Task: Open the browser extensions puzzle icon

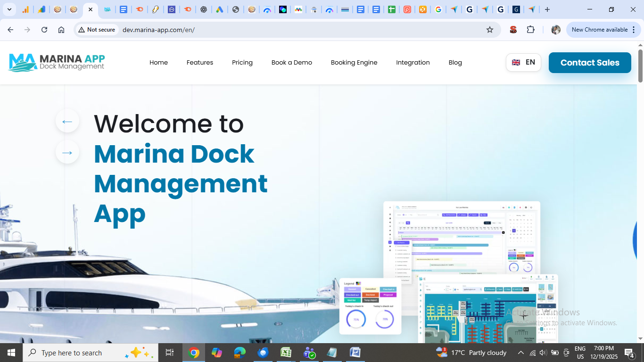Action: pos(531,29)
